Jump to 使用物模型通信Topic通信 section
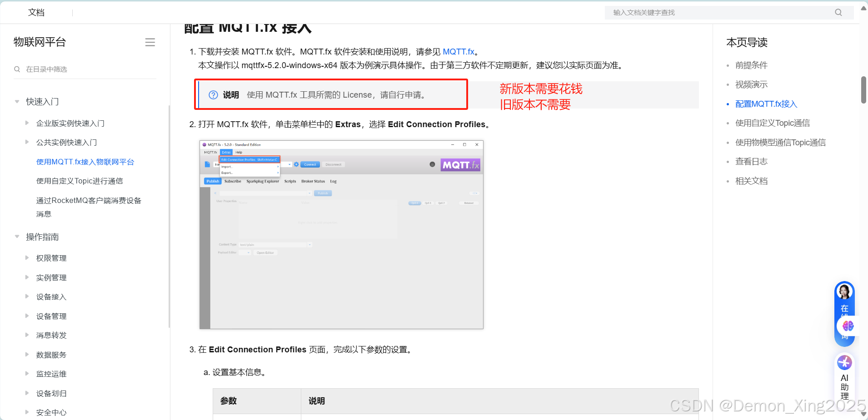Image resolution: width=868 pixels, height=420 pixels. point(780,143)
